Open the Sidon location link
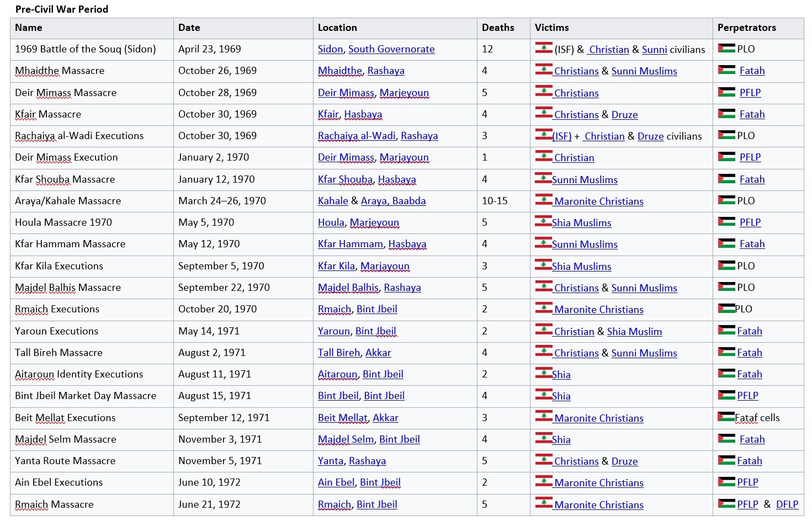This screenshot has width=812, height=521. 330,49
